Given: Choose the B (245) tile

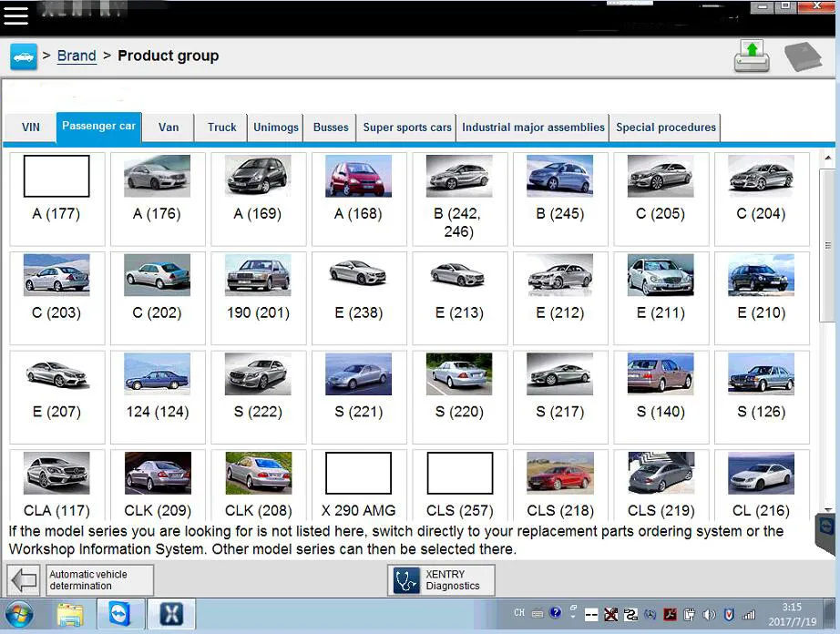Looking at the screenshot, I should (560, 199).
